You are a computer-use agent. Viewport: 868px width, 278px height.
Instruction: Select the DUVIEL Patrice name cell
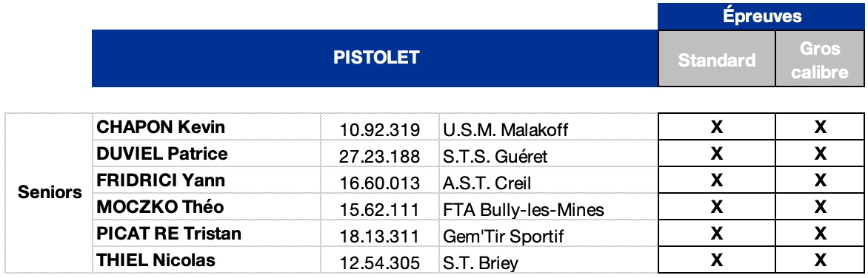pyautogui.click(x=206, y=153)
